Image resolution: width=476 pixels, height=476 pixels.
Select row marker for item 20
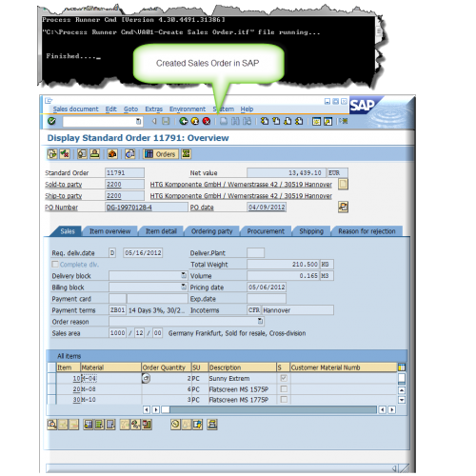click(51, 389)
